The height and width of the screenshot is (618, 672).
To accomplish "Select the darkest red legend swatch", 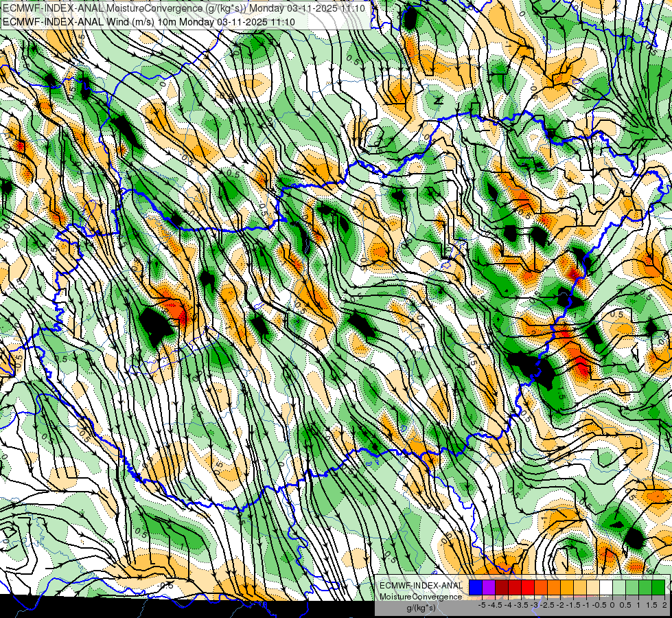I will point(502,588).
